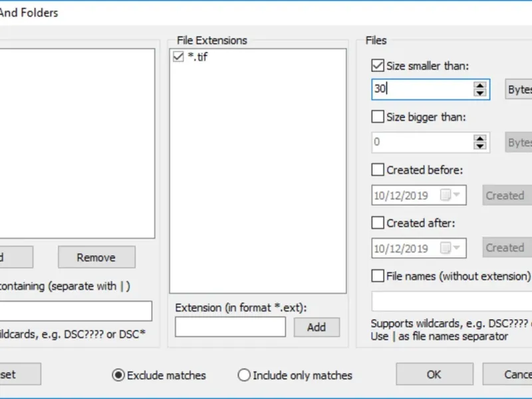Open Created dropdown beside Created before date
Viewport: 532px width, 399px height.
pos(507,195)
